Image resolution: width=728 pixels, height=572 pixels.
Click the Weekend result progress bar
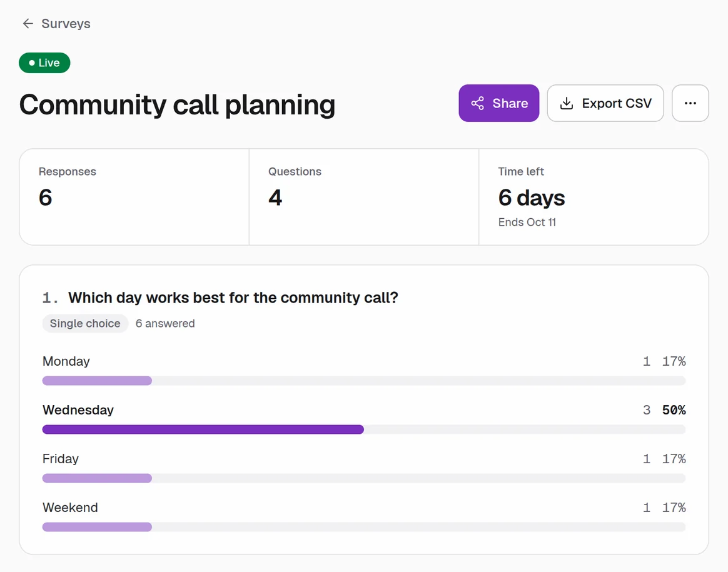tap(363, 527)
